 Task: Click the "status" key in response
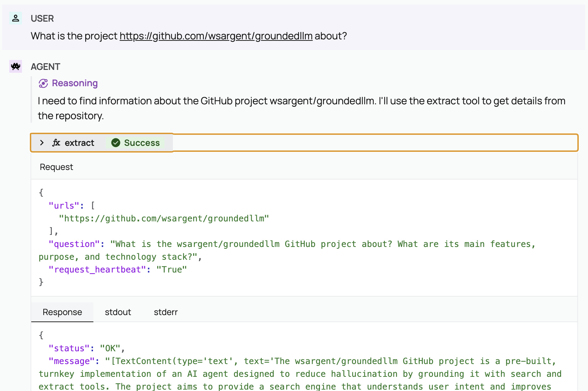[69, 348]
